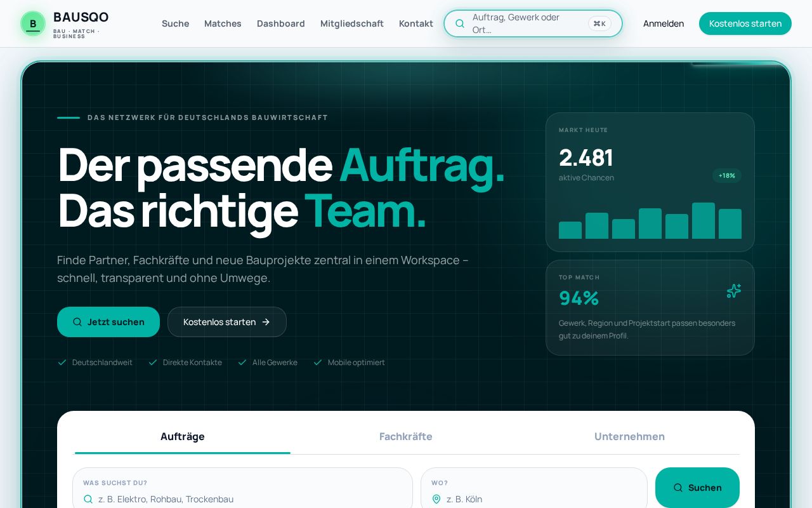This screenshot has height=508, width=812.
Task: Open the Kontakt nav item
Action: coord(416,23)
